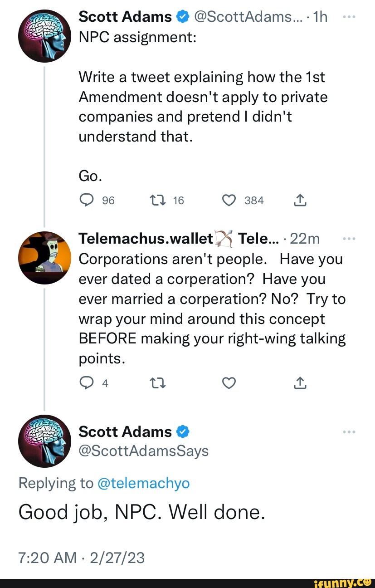The image size is (375, 588).
Task: Reply to Scott Adams' NPC assignment tweet
Action: coord(86,200)
